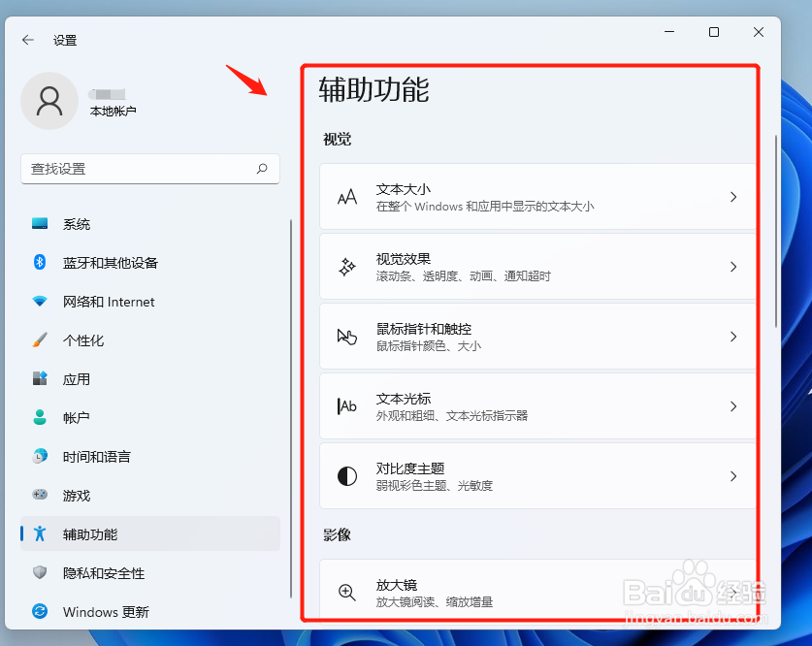Expand 文本大小 with its chevron

click(x=733, y=197)
